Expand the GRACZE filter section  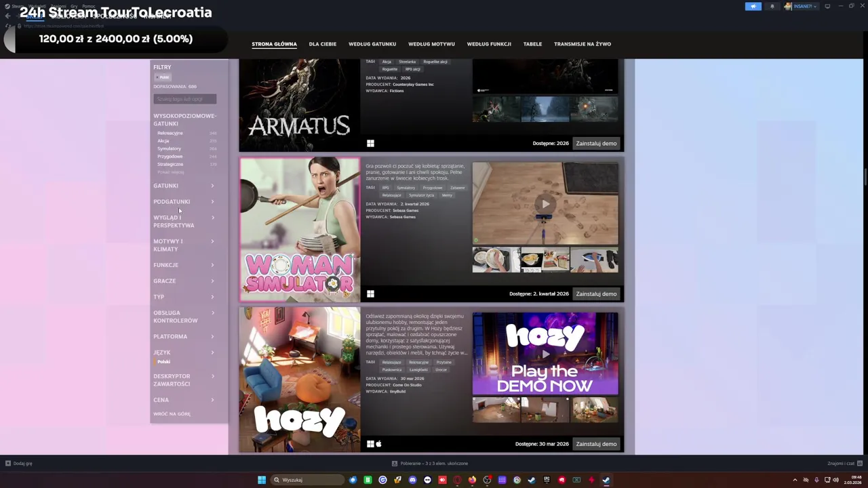point(184,281)
